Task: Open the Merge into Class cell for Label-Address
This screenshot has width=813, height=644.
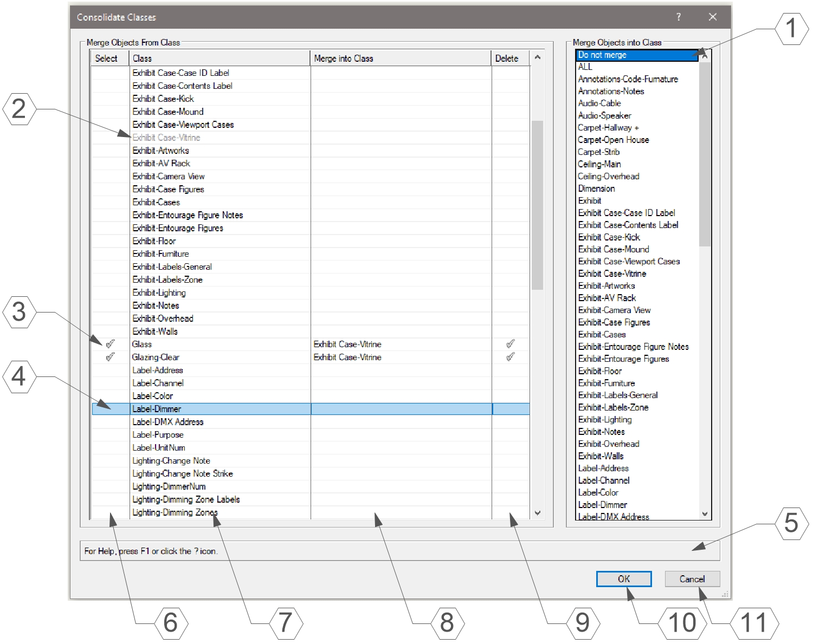Action: click(401, 369)
